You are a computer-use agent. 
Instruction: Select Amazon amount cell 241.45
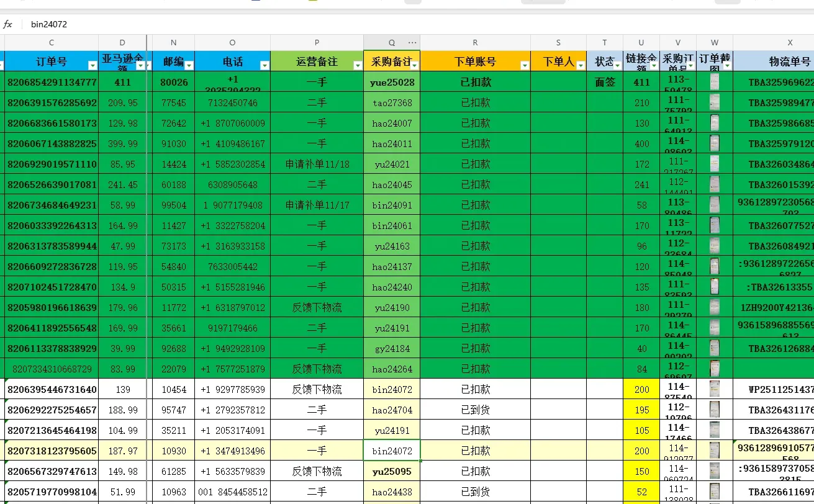pyautogui.click(x=122, y=184)
